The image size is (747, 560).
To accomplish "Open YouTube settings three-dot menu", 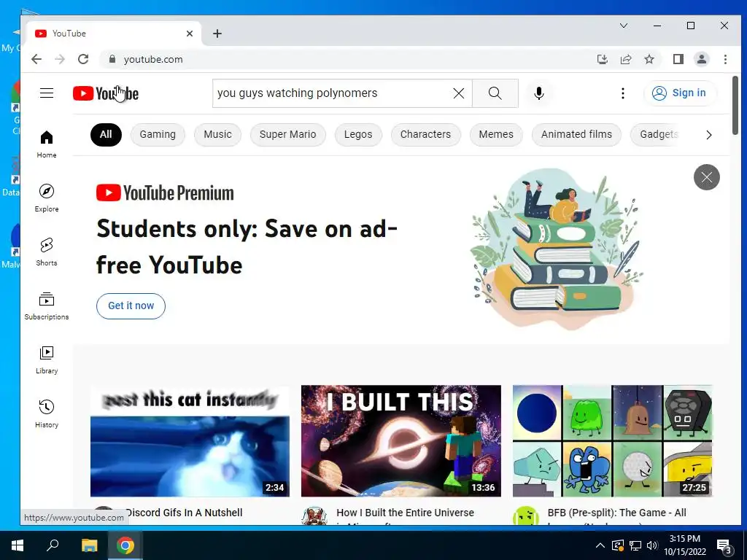I will 623,93.
